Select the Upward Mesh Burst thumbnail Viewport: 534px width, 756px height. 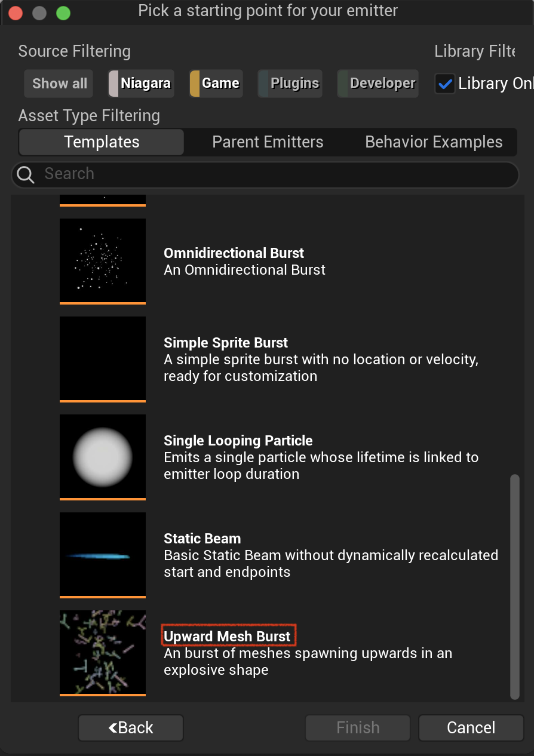tap(103, 652)
